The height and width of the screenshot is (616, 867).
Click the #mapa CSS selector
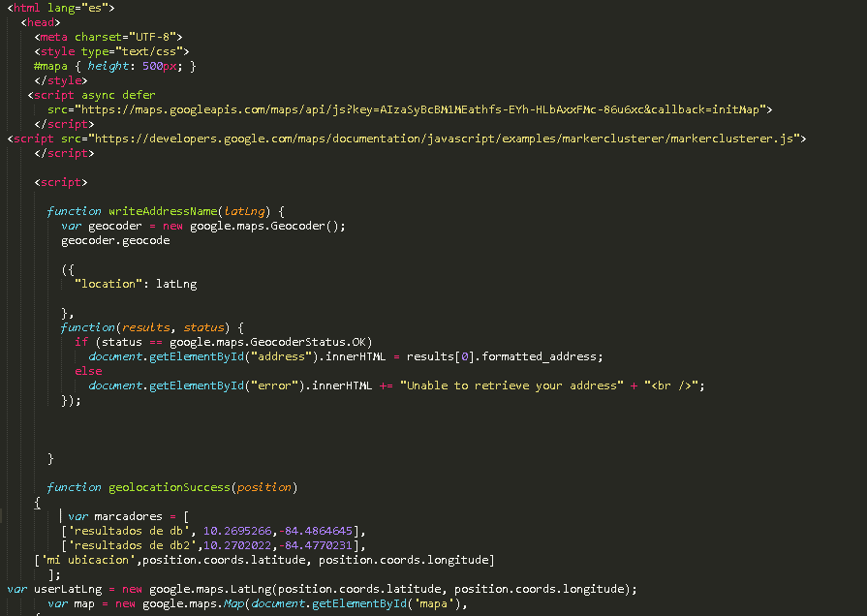click(x=51, y=66)
